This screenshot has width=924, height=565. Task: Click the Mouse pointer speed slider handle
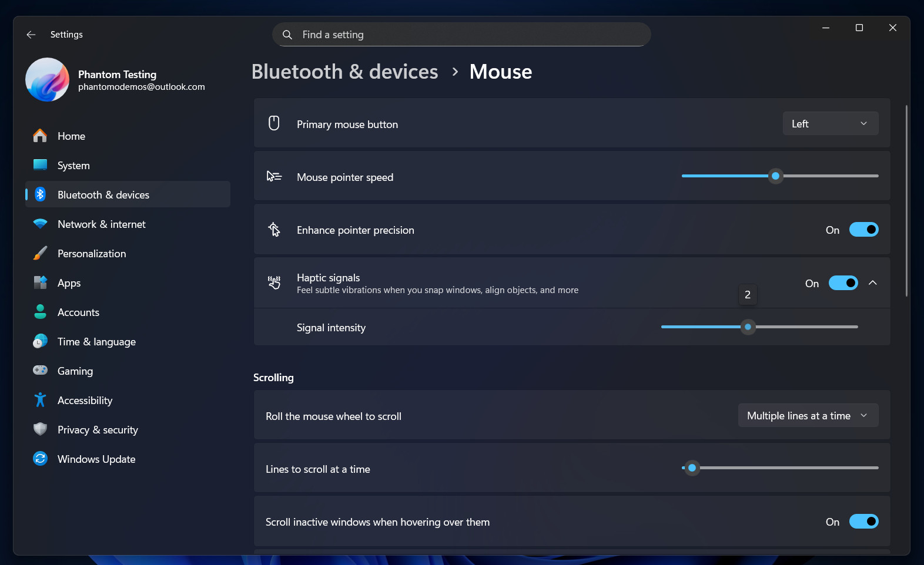tap(776, 176)
